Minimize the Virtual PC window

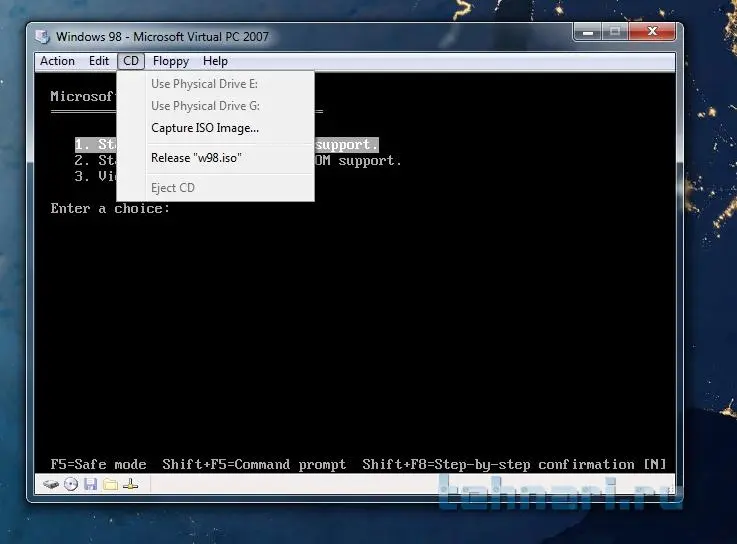click(x=588, y=32)
